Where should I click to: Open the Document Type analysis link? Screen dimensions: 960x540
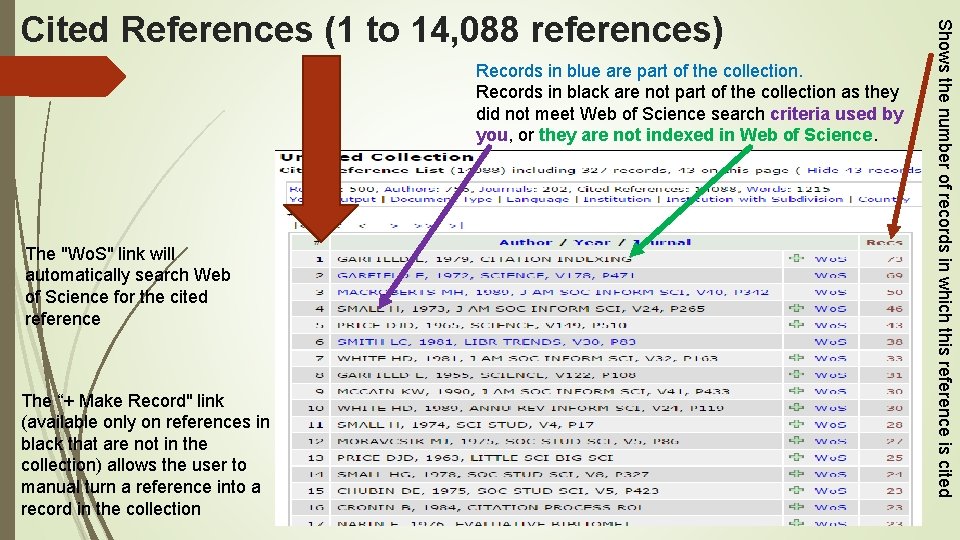[441, 199]
